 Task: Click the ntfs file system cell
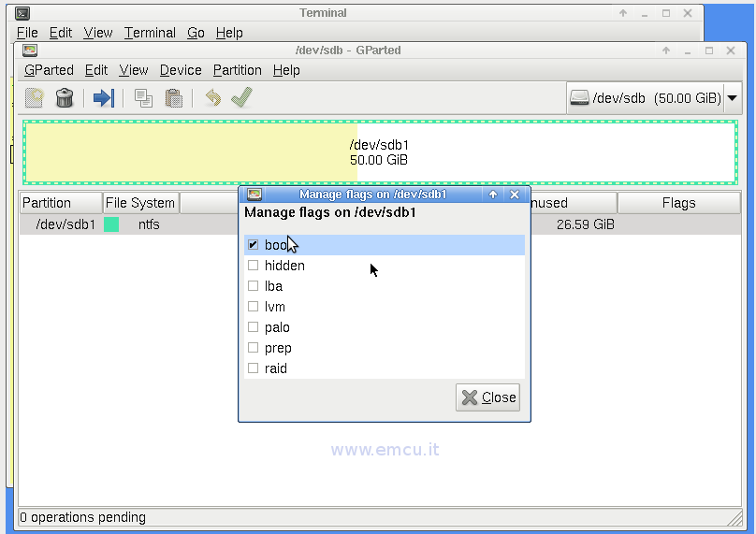[x=149, y=224]
